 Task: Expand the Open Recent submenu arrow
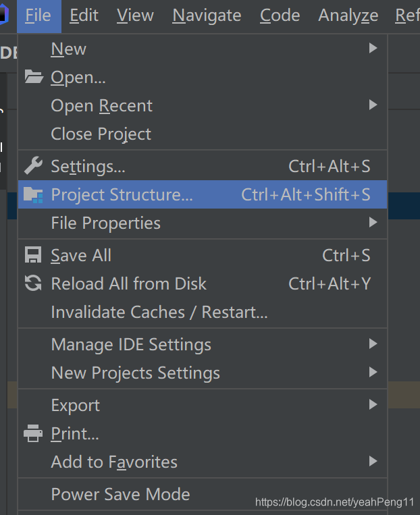click(x=373, y=105)
